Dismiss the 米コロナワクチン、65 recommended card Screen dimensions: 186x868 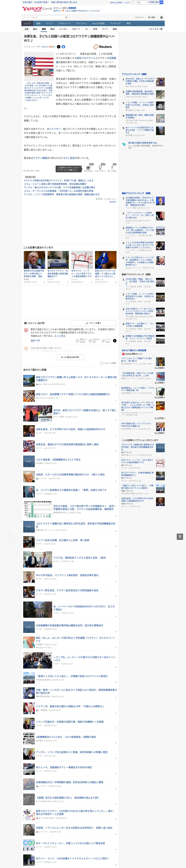(x=68, y=282)
